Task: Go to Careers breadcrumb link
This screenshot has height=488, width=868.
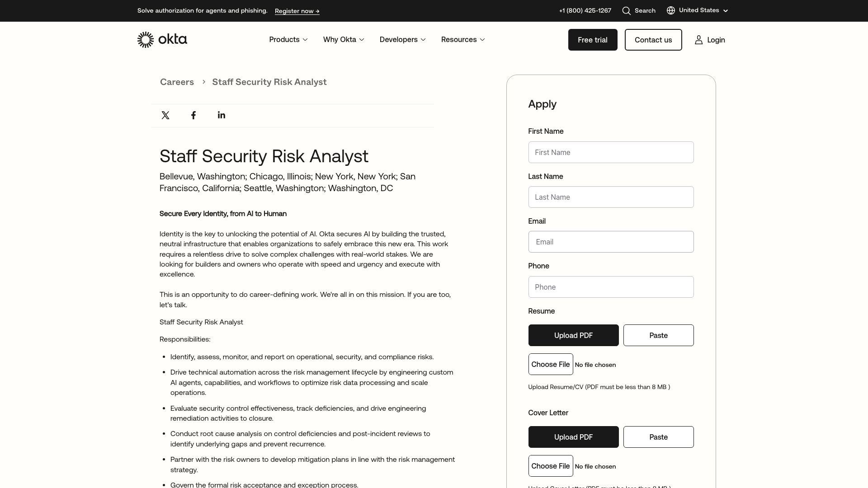Action: (x=177, y=82)
